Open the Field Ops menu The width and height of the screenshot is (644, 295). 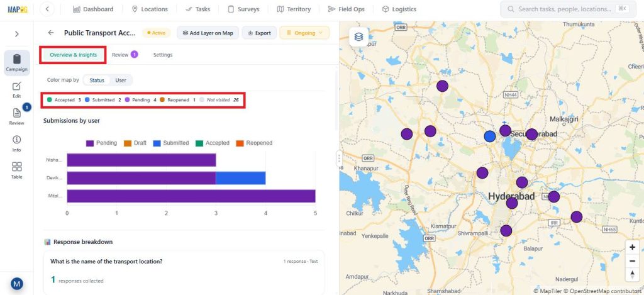pyautogui.click(x=347, y=9)
